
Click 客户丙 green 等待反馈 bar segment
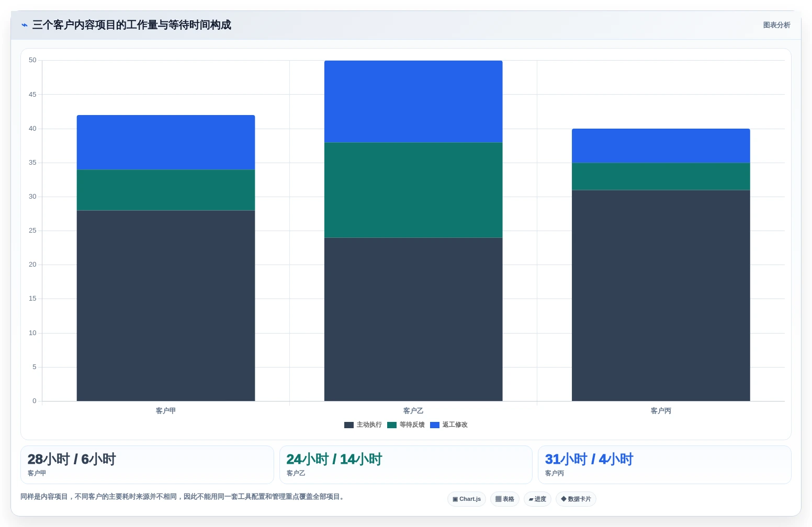(x=661, y=177)
